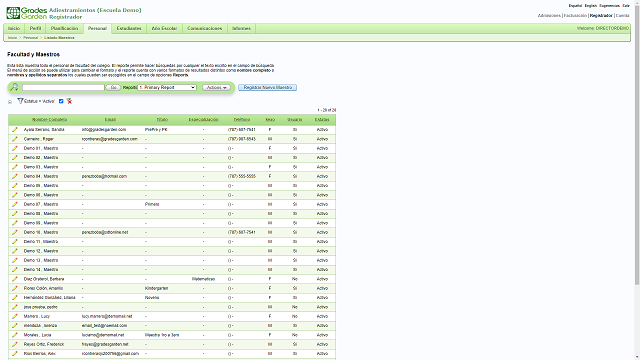This screenshot has width=640, height=360.
Task: Uncheck the Estatus = 'Activo' filter checkbox
Action: pyautogui.click(x=61, y=101)
